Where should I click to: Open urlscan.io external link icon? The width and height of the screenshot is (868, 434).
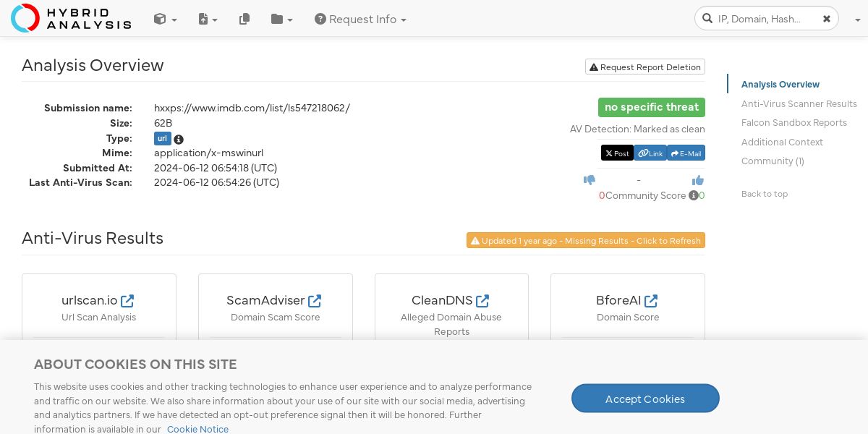[127, 300]
